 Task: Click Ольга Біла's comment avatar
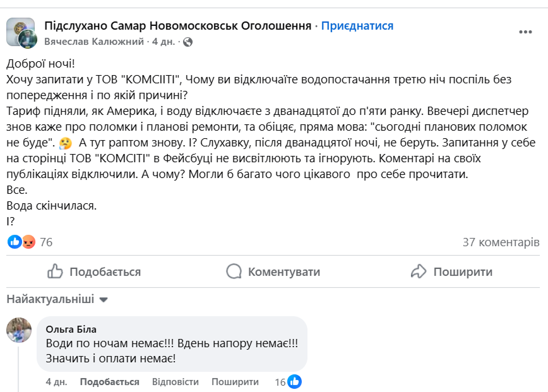tap(19, 330)
